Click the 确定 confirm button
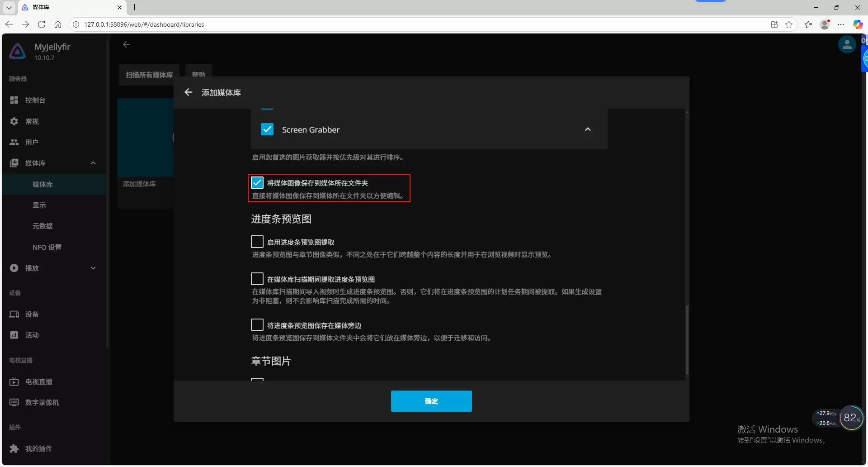 (x=431, y=401)
